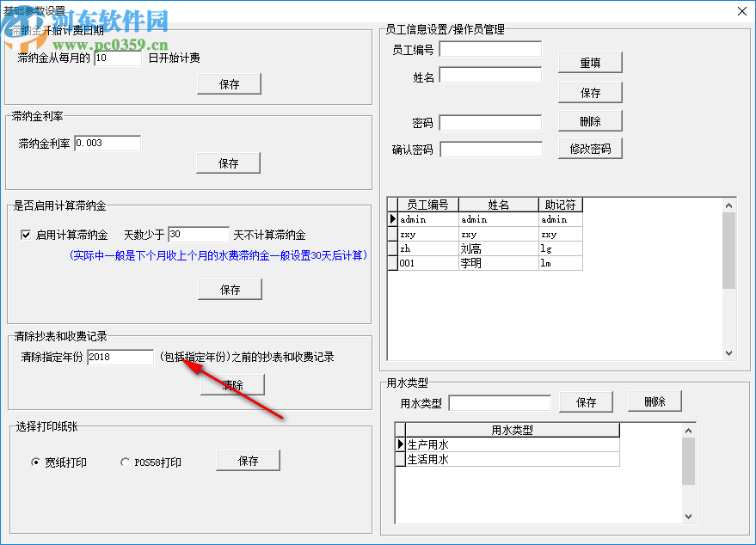Click 保存 to save employee info
Screen dimensions: 756x545
(x=590, y=92)
